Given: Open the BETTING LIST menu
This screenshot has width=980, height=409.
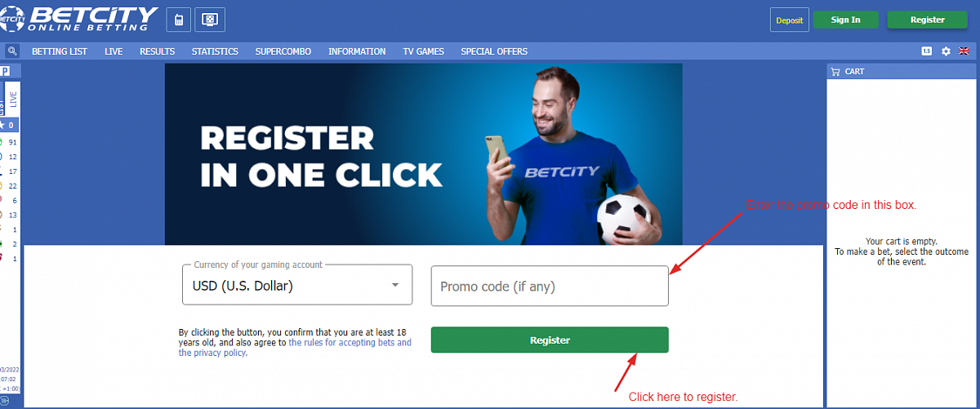Looking at the screenshot, I should click(60, 51).
